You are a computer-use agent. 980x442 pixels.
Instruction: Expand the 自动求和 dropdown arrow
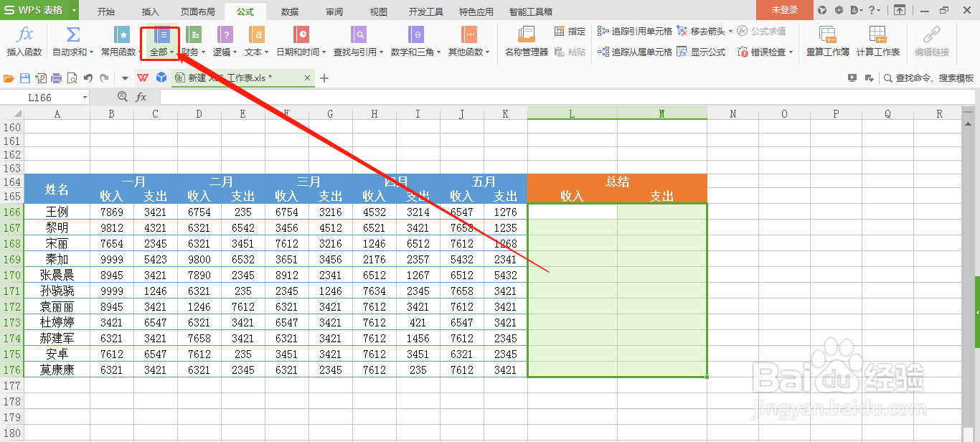92,52
